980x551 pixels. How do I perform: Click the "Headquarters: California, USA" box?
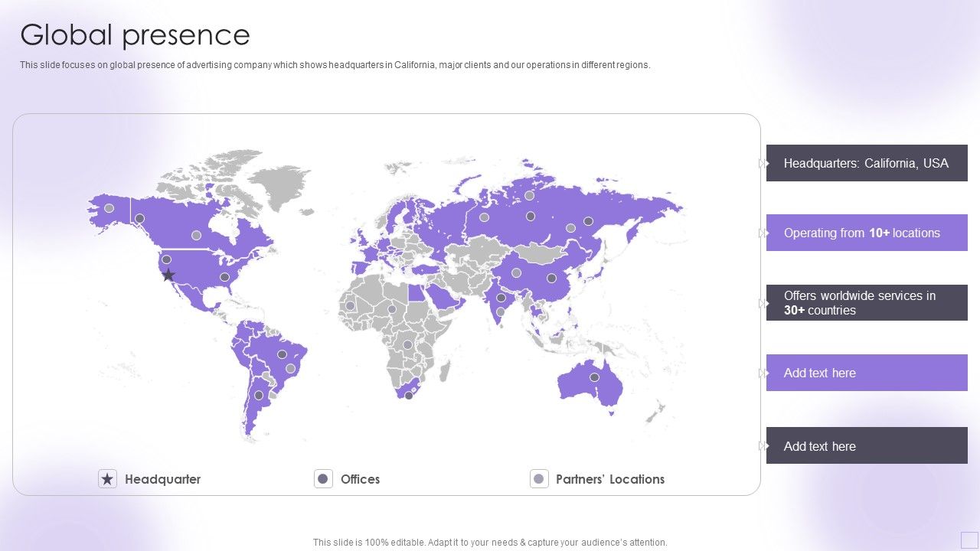pyautogui.click(x=867, y=163)
